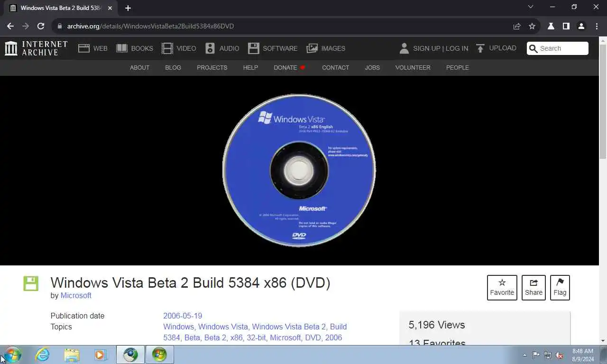This screenshot has width=607, height=364.
Task: Open the Chrome Labs flask icon
Action: [x=551, y=26]
